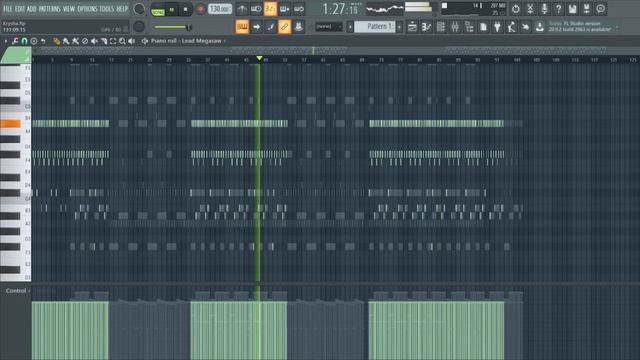Save project with the floppy icon
Screen dimensions: 640x360
coord(572,9)
